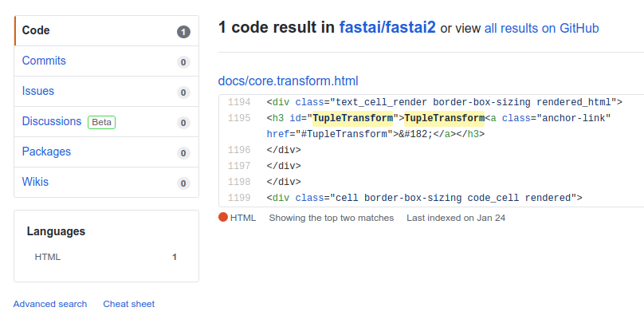Click the Packages zero count badge

coord(183,153)
